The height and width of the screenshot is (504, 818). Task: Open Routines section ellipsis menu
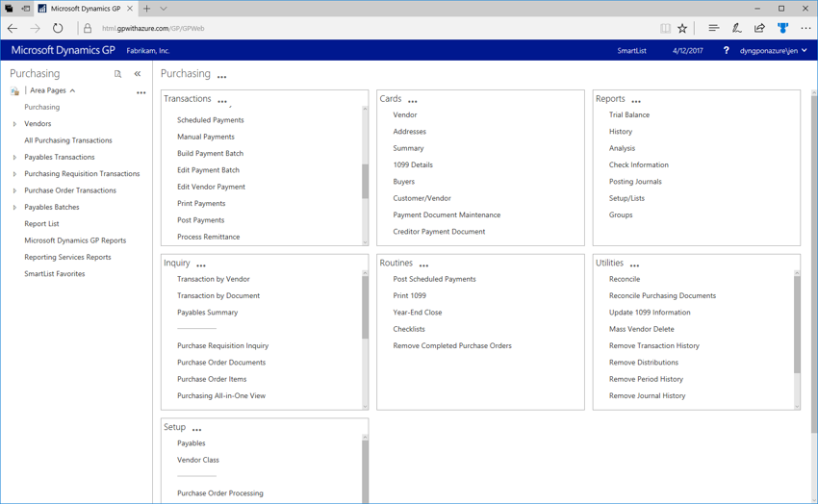click(x=423, y=265)
